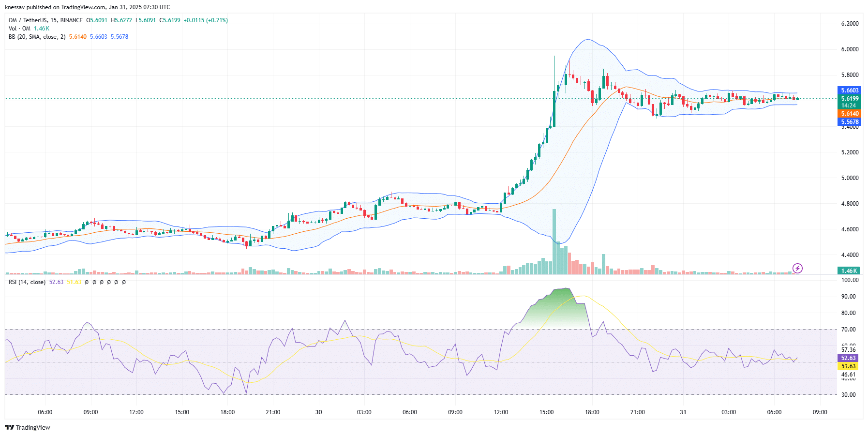
Task: Click the 30.00 RSI axis label
Action: point(849,395)
